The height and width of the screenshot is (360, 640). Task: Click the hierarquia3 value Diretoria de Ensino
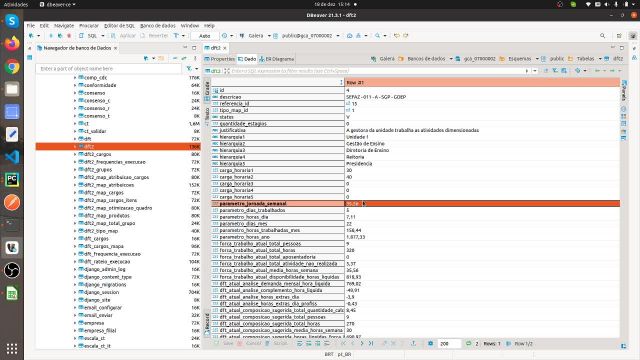pos(367,150)
